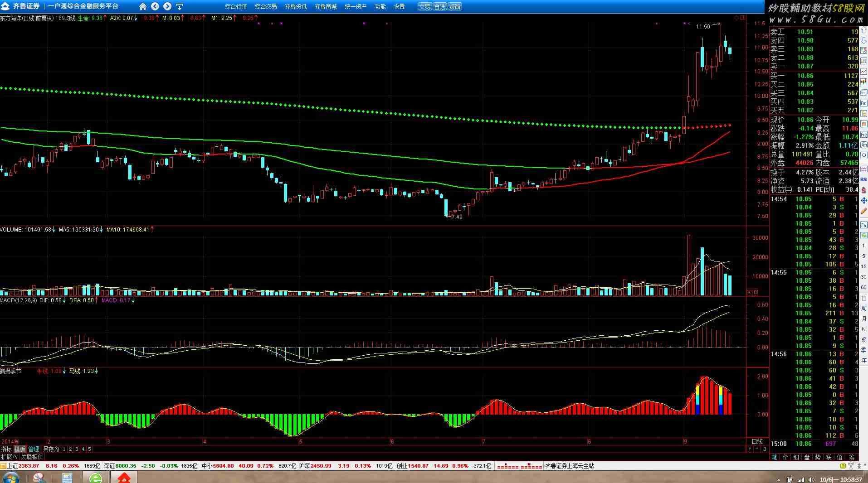The image size is (868, 483).
Task: Toggle the 版面 layout button
Action: pos(454,7)
